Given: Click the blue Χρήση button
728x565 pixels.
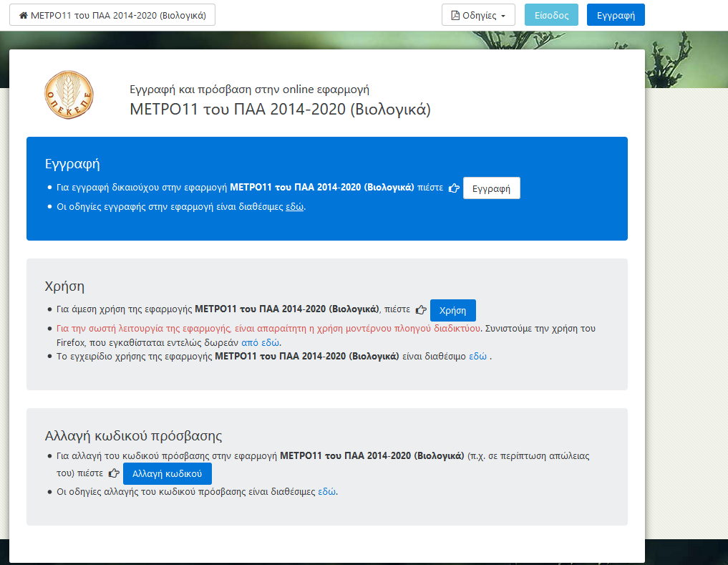Looking at the screenshot, I should click(452, 310).
